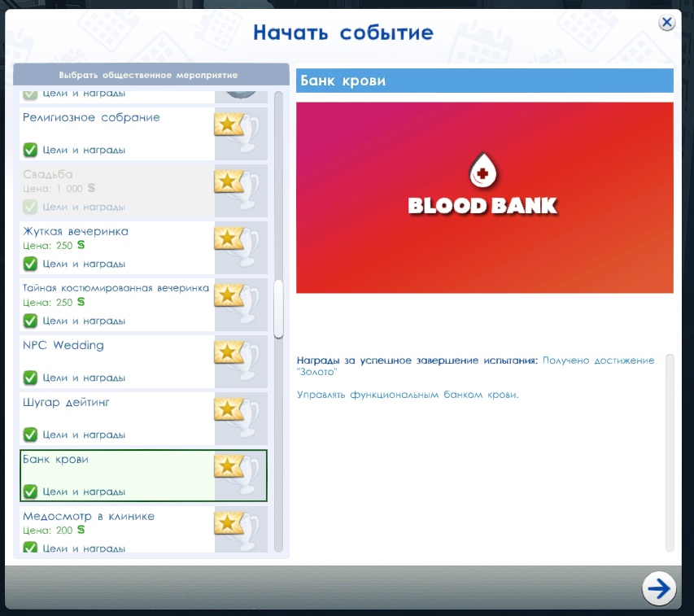Viewport: 694px width, 616px height.
Task: Toggle goals checkbox for NPC Wedding
Action: click(30, 378)
